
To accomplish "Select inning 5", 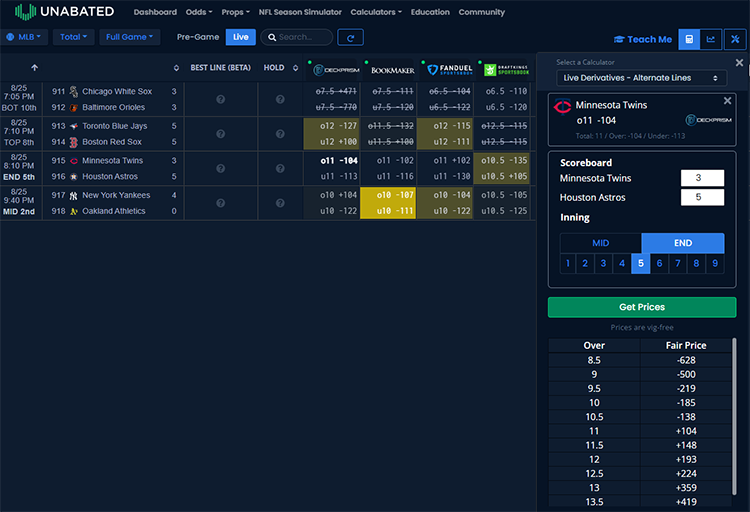I will pyautogui.click(x=640, y=263).
